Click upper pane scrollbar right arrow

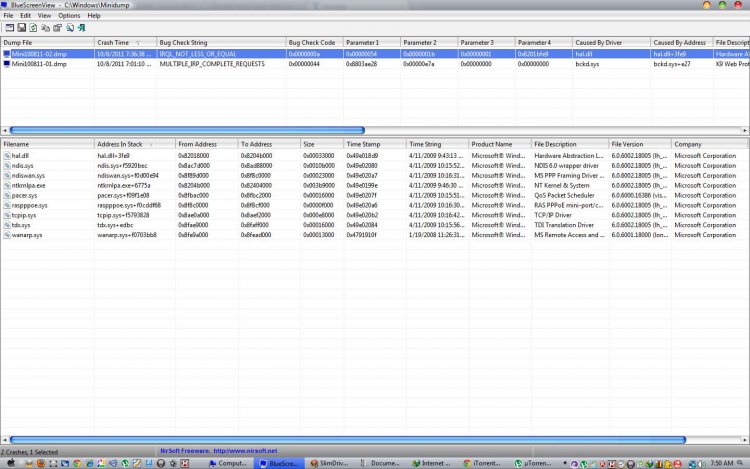point(745,130)
